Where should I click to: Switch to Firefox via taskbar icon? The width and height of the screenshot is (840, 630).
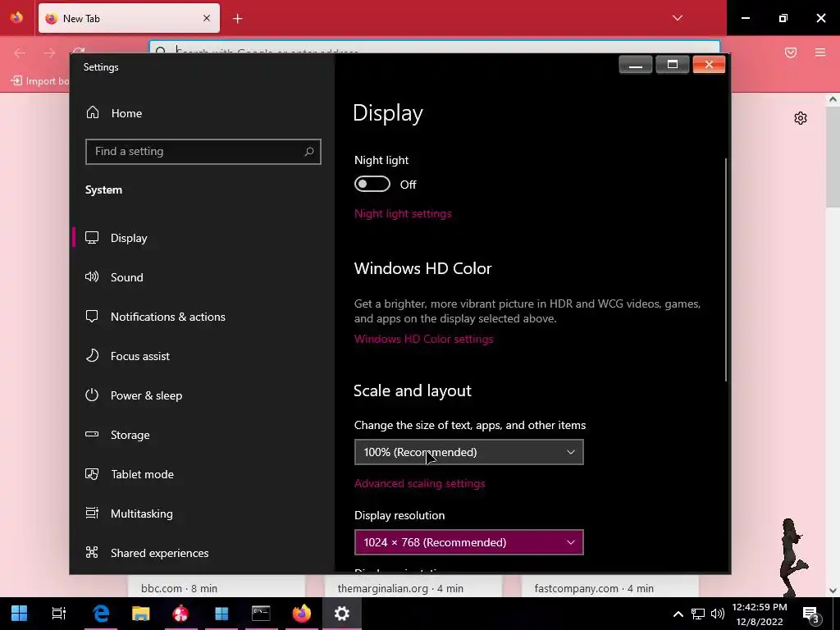tap(302, 613)
